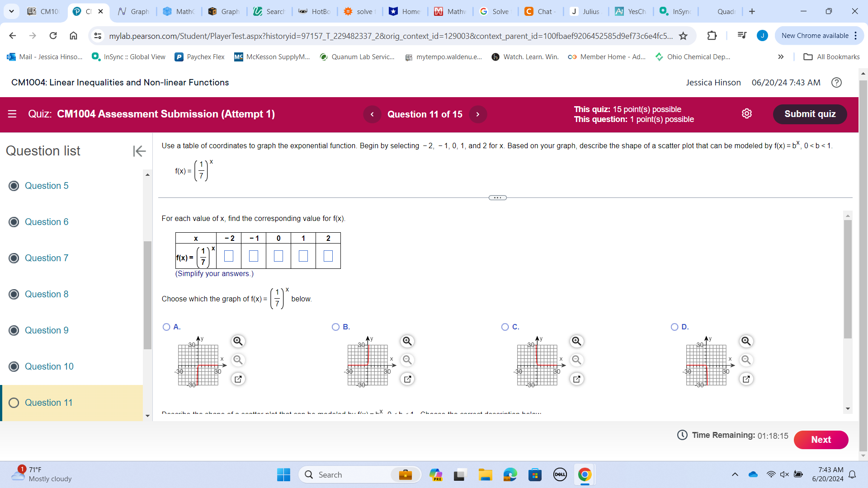Collapse the Question list panel
Screen dimensions: 868x488
click(x=139, y=151)
